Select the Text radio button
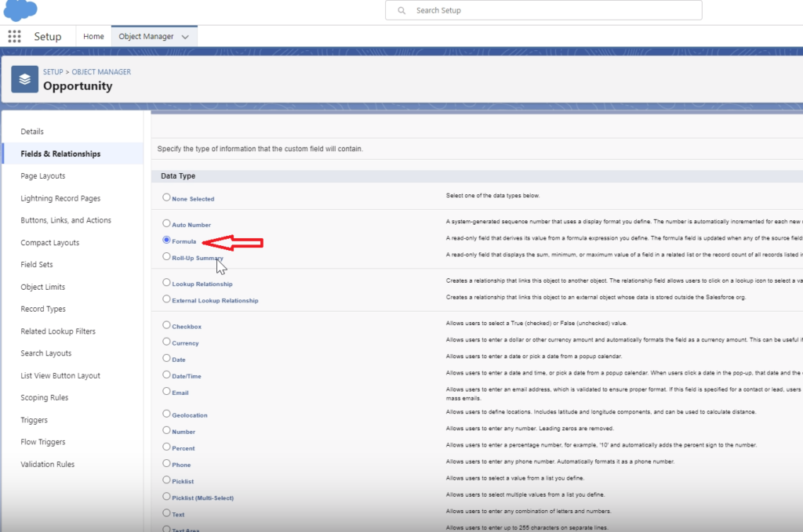Image resolution: width=803 pixels, height=532 pixels. (x=166, y=512)
